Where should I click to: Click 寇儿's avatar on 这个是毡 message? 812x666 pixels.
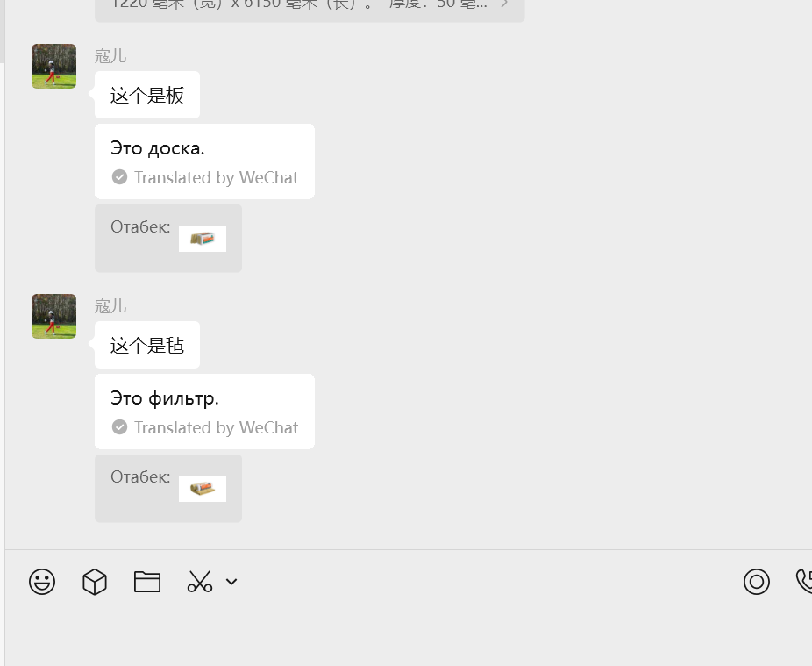[x=53, y=317]
